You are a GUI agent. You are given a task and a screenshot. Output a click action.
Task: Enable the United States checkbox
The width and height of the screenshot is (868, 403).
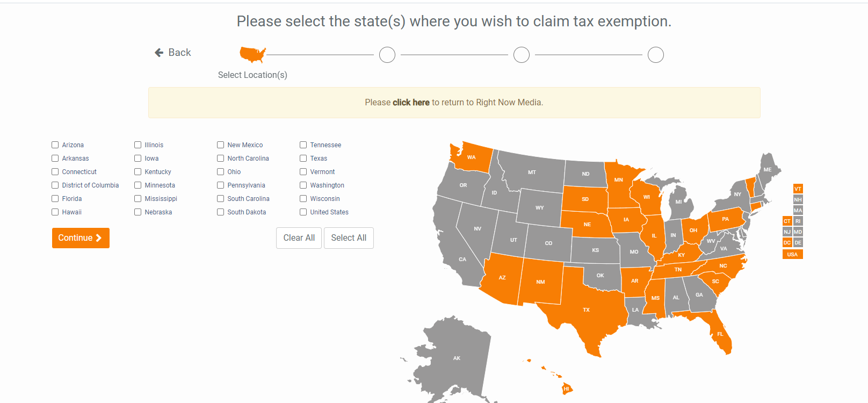[303, 212]
